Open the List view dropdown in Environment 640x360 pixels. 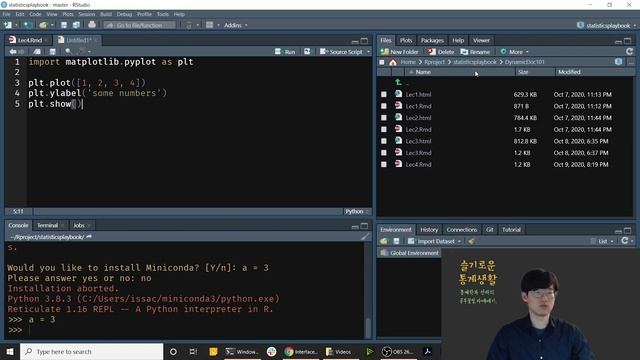pos(602,241)
